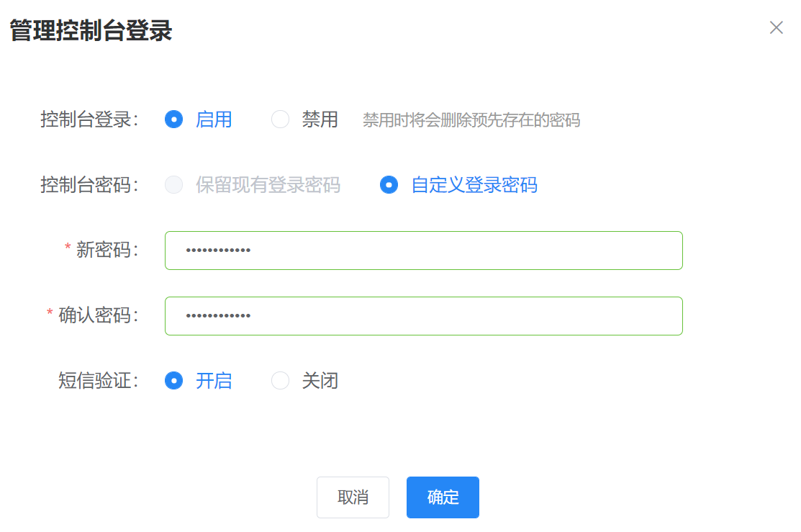This screenshot has height=532, width=801.
Task: Click the 确认密码 confirmation input field
Action: point(423,315)
